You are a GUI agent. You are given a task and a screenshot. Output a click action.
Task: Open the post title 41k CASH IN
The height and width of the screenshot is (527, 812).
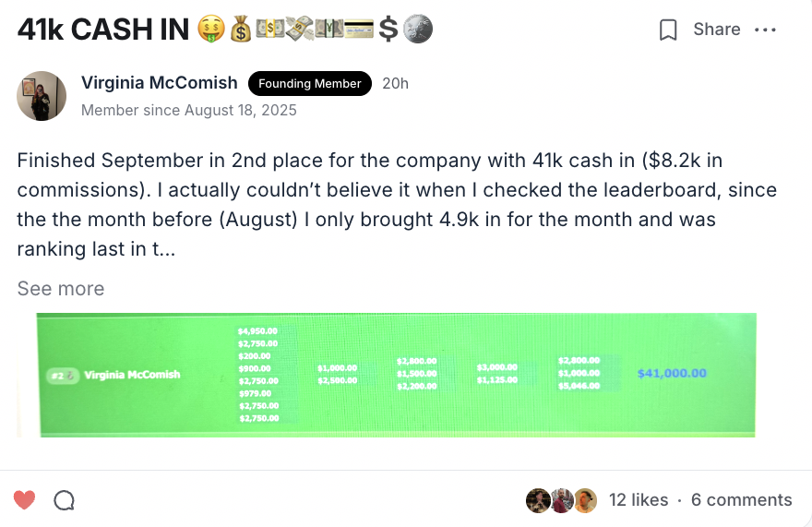point(103,29)
